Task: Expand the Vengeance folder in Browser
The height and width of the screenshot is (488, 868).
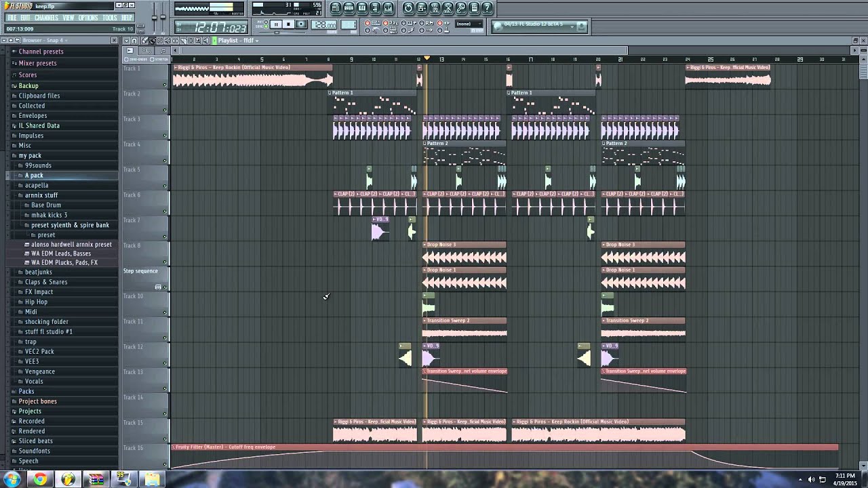Action: point(40,371)
